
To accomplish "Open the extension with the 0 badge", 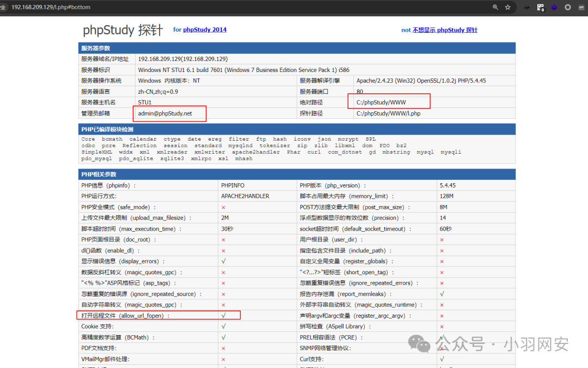I will point(541,7).
